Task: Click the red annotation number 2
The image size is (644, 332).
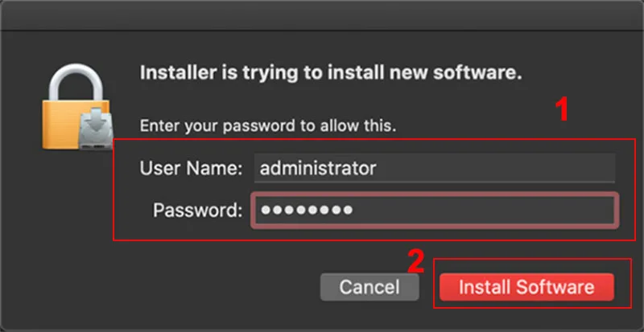Action: [415, 262]
